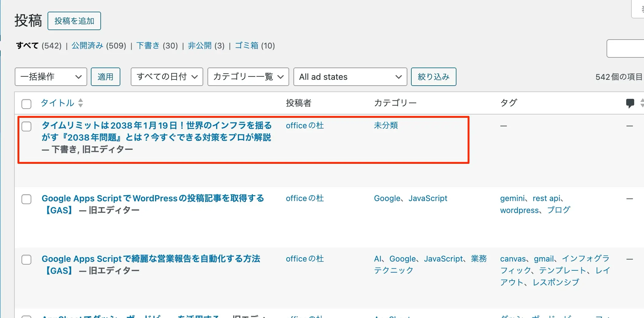Image resolution: width=644 pixels, height=318 pixels.
Task: Show すべて (542) posts filter
Action: coord(39,46)
